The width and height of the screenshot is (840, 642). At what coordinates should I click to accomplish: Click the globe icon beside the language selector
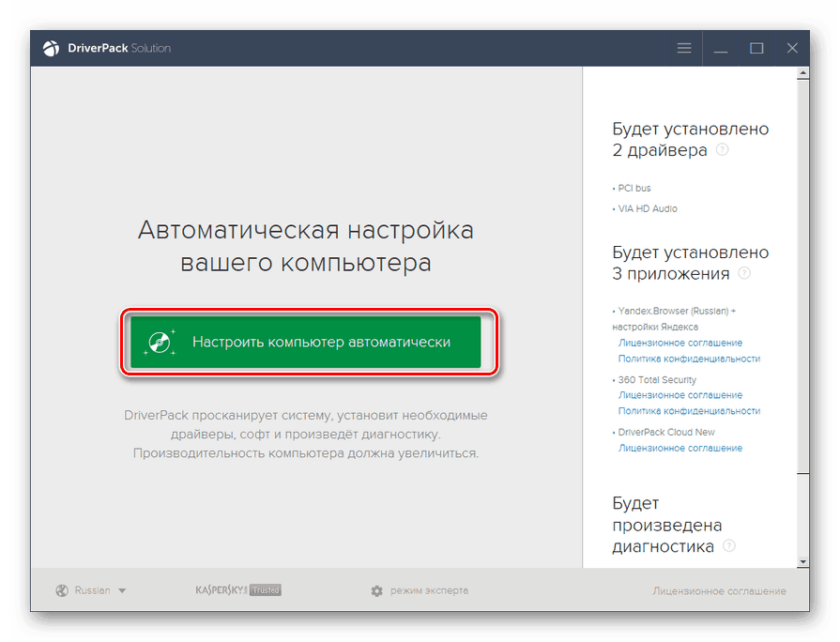60,590
